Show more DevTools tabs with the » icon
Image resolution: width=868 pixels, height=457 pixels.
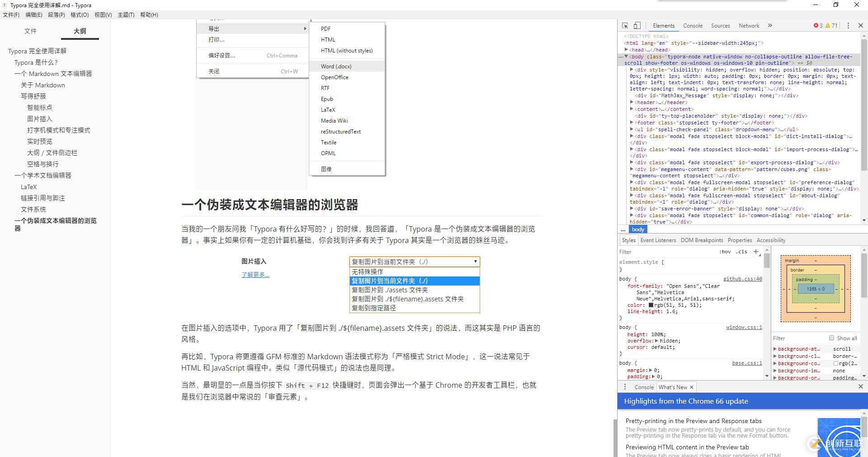tap(770, 26)
